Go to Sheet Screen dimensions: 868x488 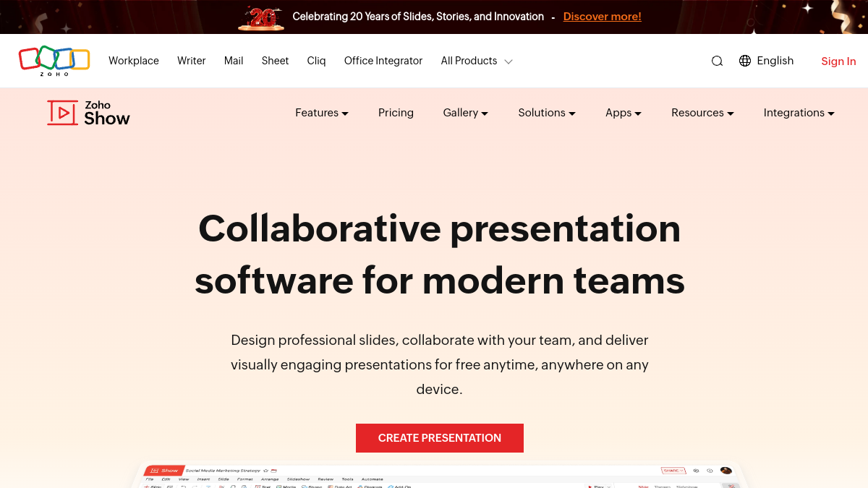(x=275, y=61)
